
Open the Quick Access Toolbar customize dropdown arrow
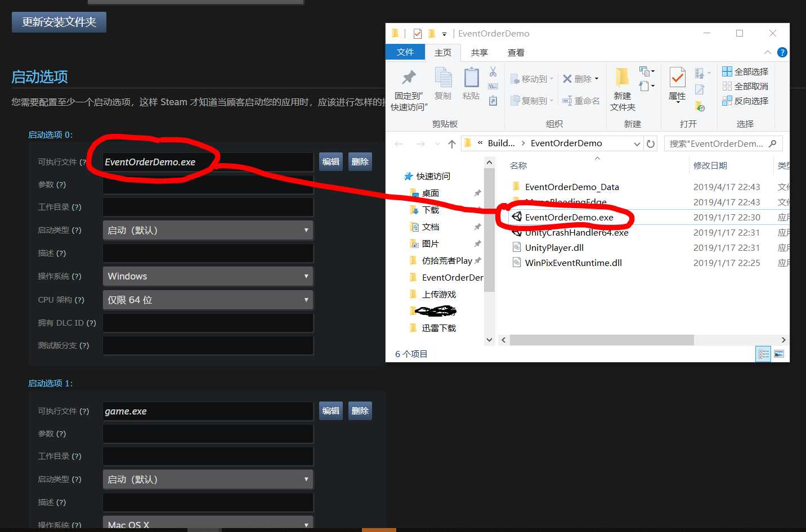(444, 34)
